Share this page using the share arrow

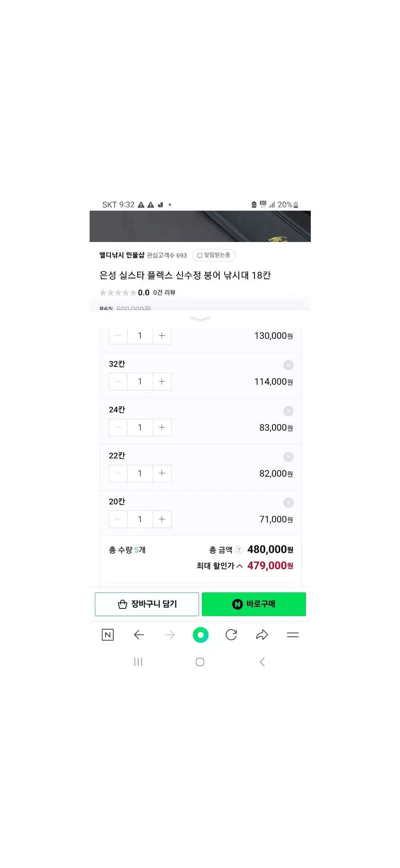262,635
